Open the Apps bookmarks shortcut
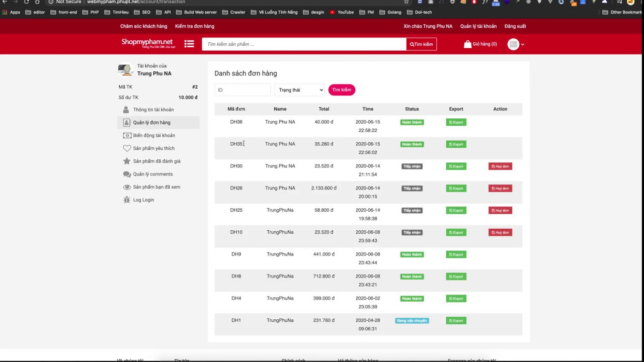The width and height of the screenshot is (644, 362). [11, 12]
